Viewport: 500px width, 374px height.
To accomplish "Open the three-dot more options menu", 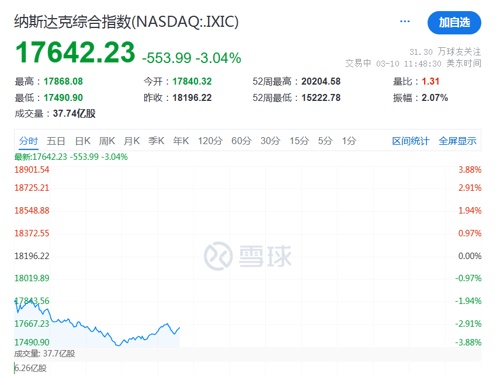I will pos(405,21).
